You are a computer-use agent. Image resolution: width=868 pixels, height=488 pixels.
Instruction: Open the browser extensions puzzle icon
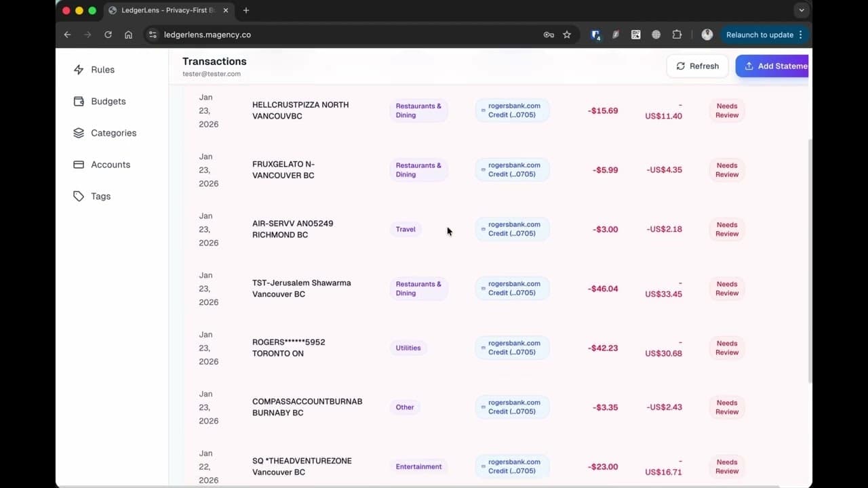click(x=676, y=35)
